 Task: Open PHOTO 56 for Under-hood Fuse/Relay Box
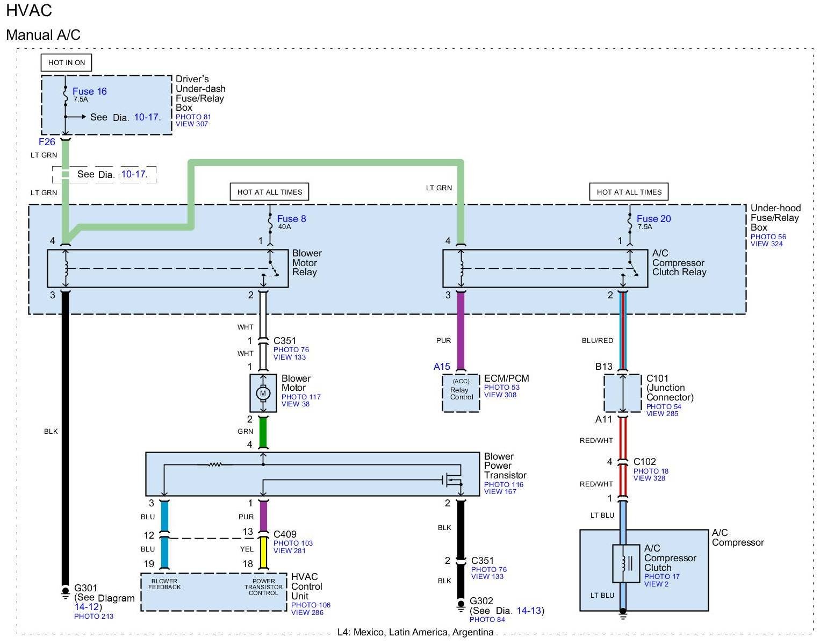[768, 237]
